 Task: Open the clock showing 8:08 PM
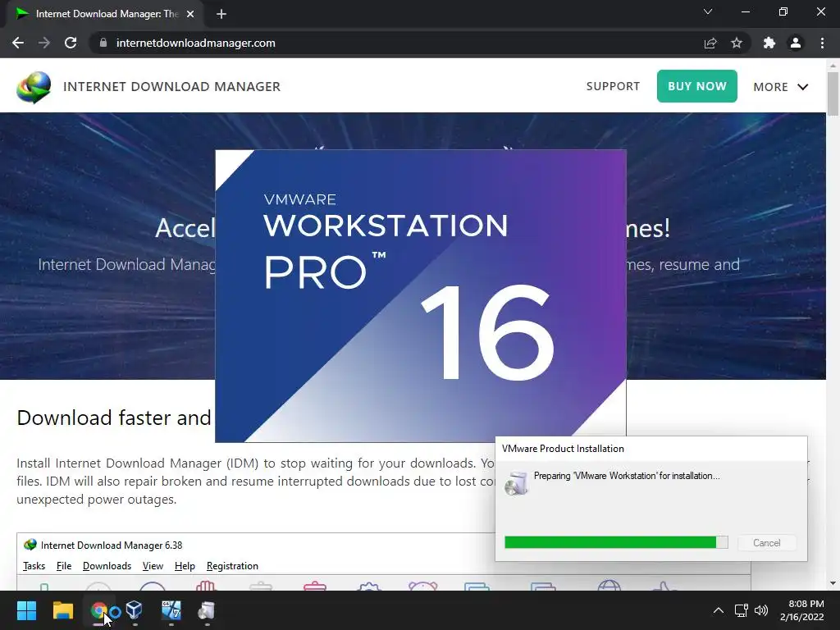(x=802, y=610)
